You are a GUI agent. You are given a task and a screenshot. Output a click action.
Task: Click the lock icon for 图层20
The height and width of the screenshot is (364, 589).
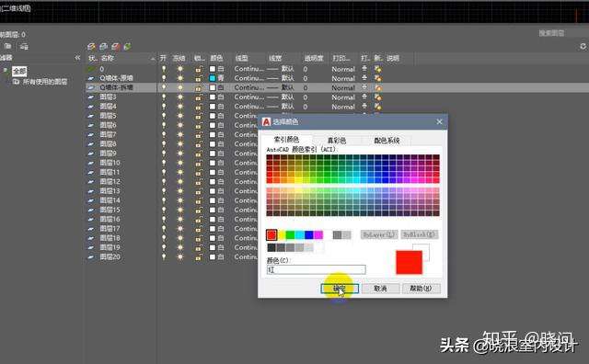click(x=199, y=257)
